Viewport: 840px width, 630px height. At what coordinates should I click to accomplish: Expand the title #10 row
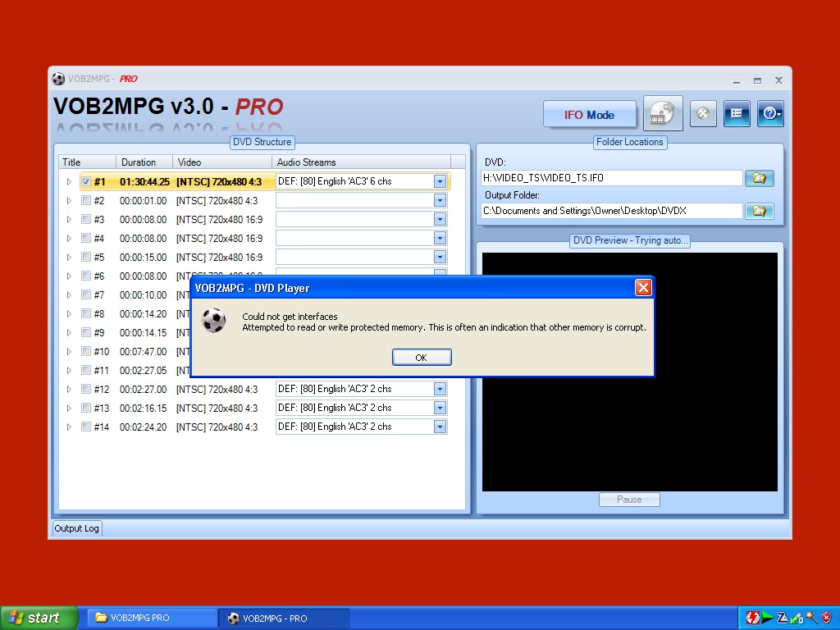(69, 351)
